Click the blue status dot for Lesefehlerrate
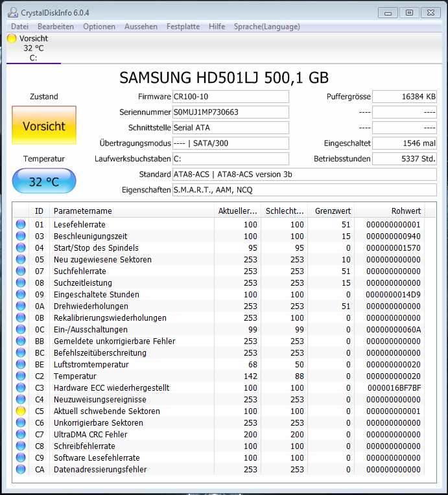 21,224
